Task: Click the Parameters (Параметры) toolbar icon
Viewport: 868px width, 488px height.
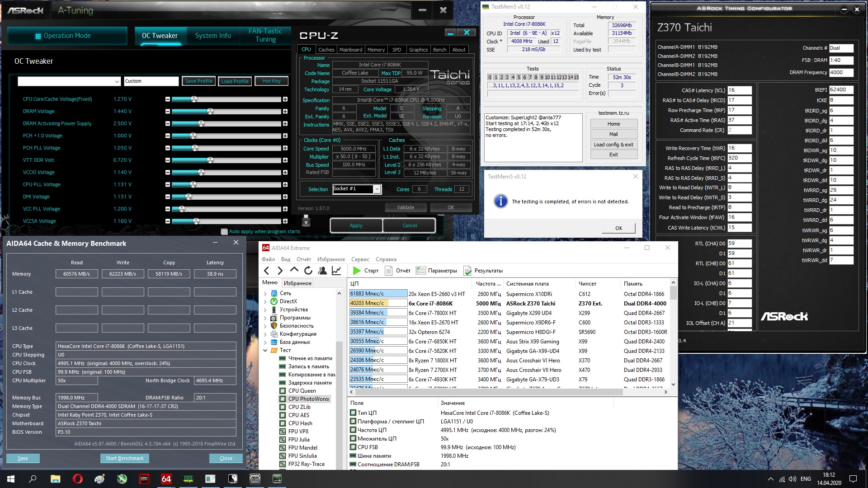Action: pos(420,271)
